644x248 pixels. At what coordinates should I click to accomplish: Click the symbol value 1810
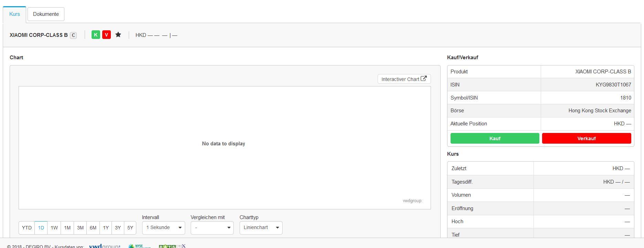(625, 98)
